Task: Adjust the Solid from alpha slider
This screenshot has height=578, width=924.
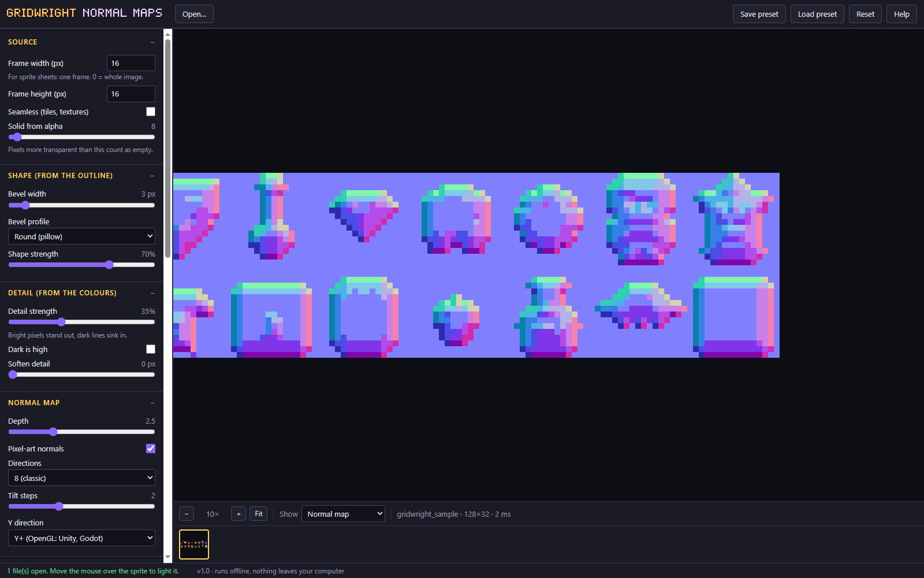Action: pyautogui.click(x=81, y=137)
